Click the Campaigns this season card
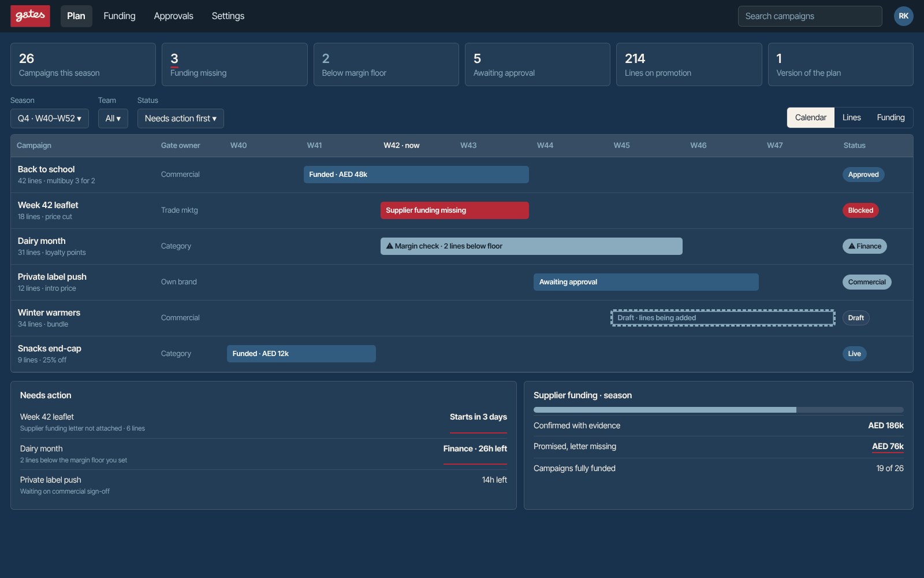 [x=83, y=65]
